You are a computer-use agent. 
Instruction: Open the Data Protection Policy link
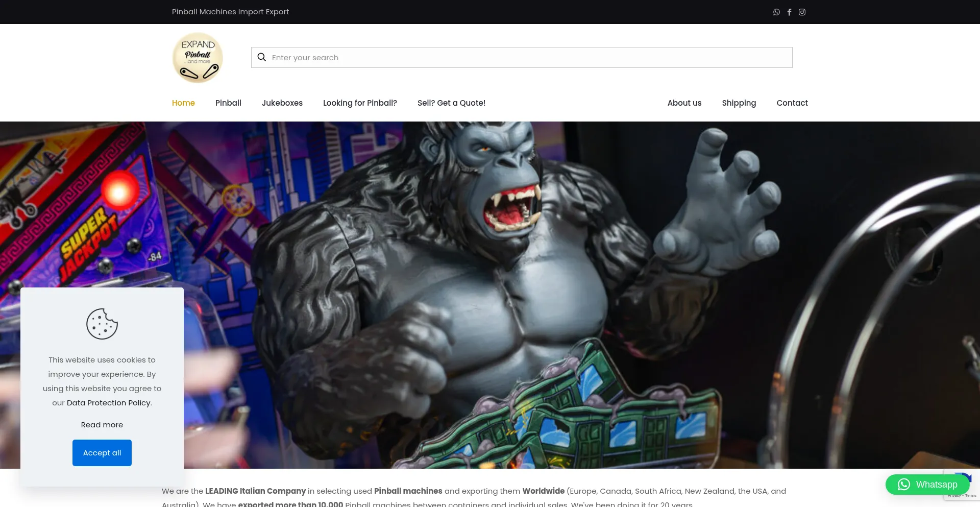click(x=109, y=403)
